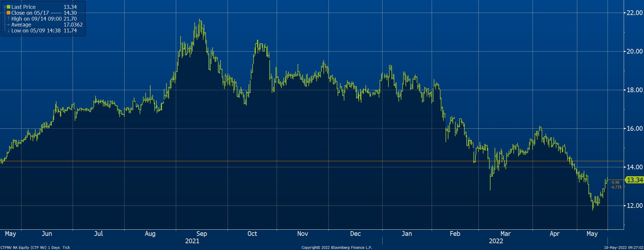Viewport: 644px width, 250px height.
Task: Click the orange -6.71% change label
Action: [616, 187]
